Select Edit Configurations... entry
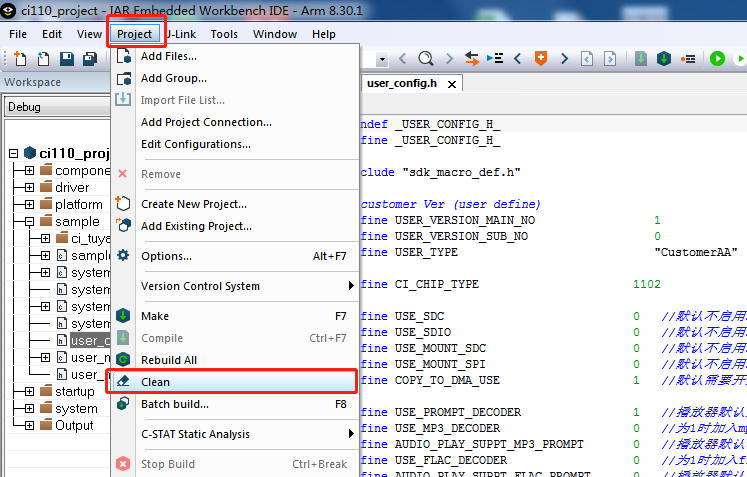The width and height of the screenshot is (747, 477). (x=234, y=144)
